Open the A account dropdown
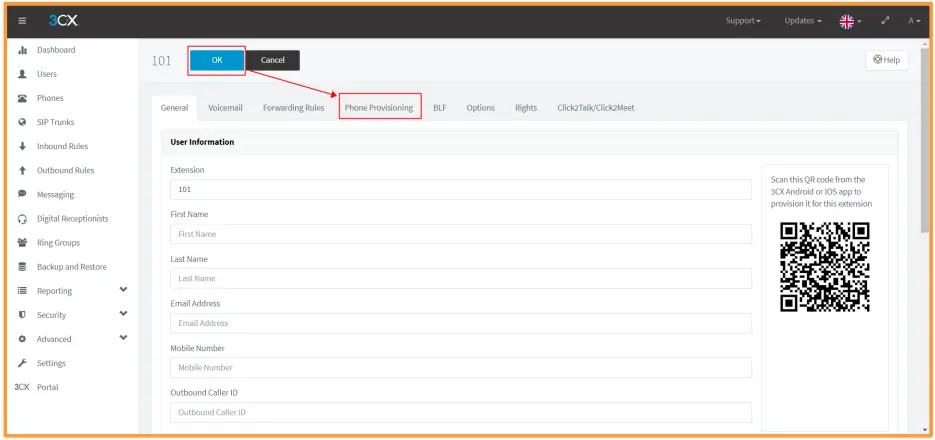935x440 pixels. 914,21
